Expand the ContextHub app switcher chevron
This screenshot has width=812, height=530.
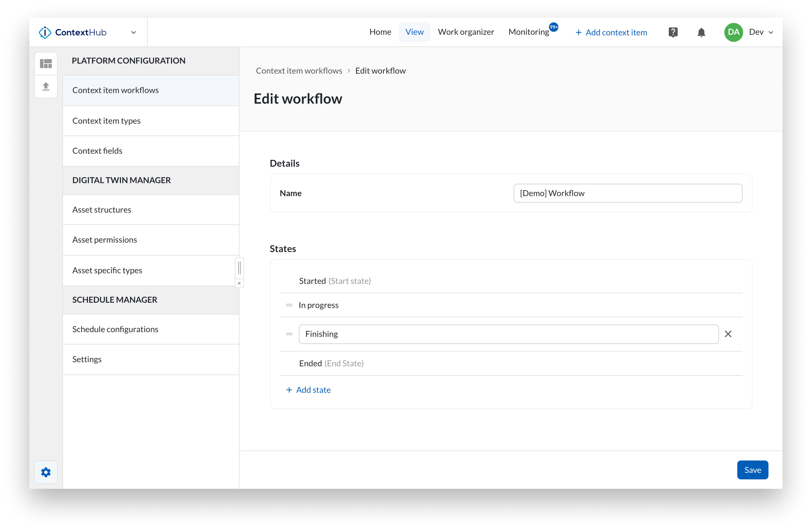coord(133,32)
